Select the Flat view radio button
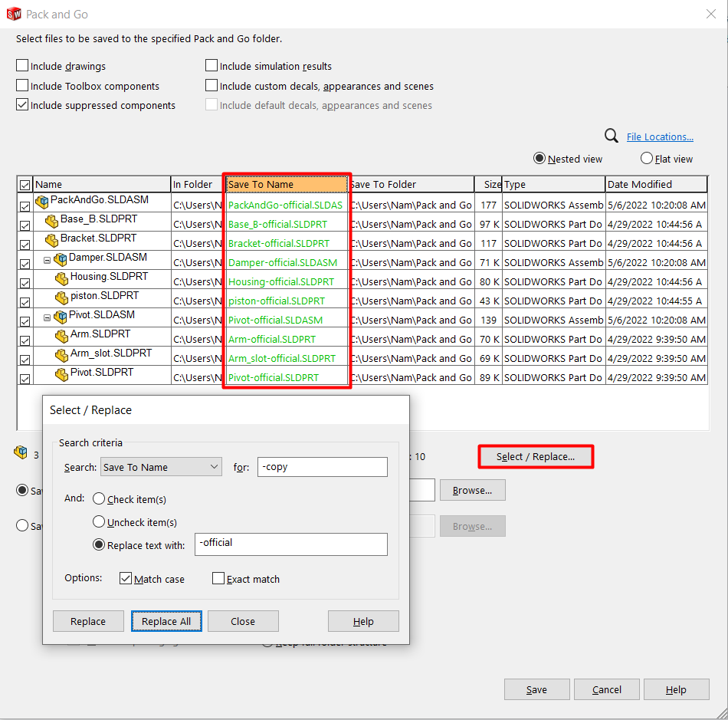 647,159
